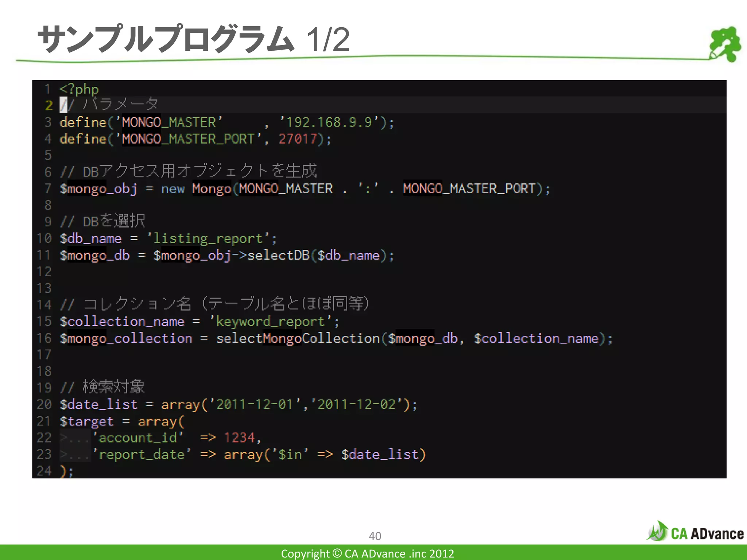
Task: Click the selectMongoCollection function call
Action: [298, 338]
